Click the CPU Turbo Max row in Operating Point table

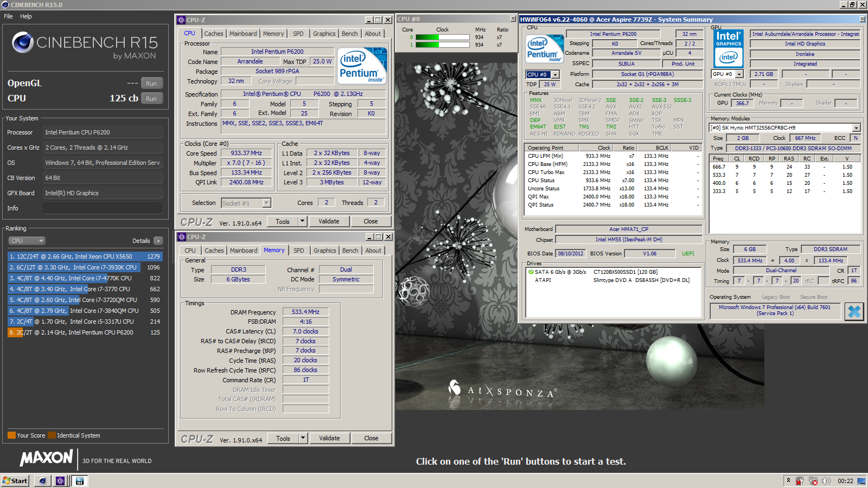pyautogui.click(x=613, y=172)
